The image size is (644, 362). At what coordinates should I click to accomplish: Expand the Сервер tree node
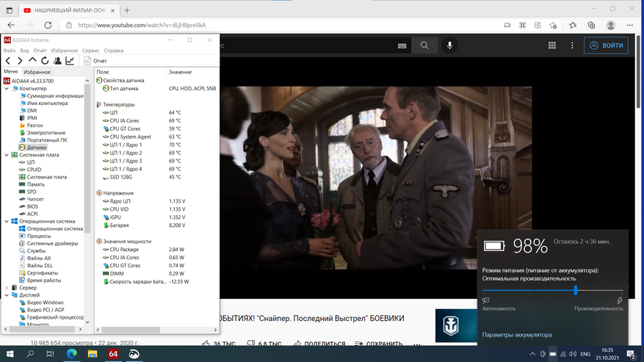[7, 288]
